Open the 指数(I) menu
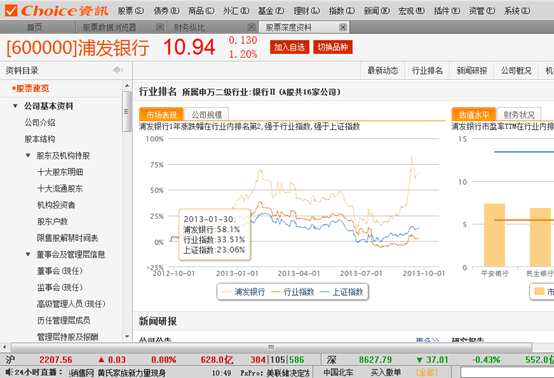 [342, 11]
